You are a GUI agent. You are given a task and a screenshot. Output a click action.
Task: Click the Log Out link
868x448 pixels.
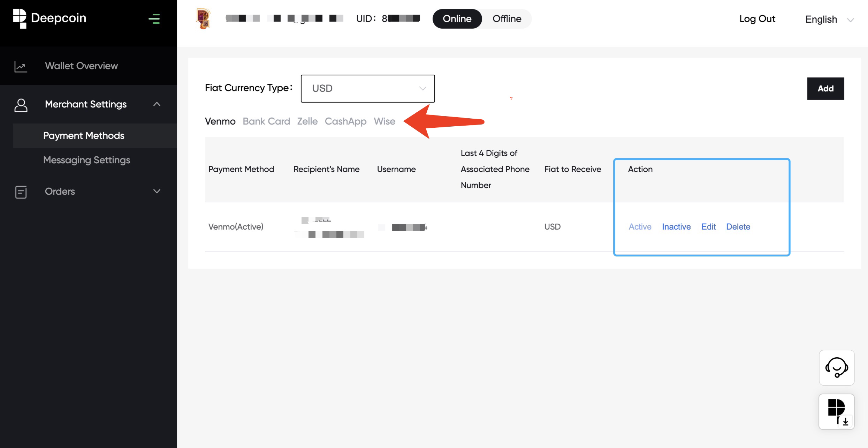(x=757, y=19)
